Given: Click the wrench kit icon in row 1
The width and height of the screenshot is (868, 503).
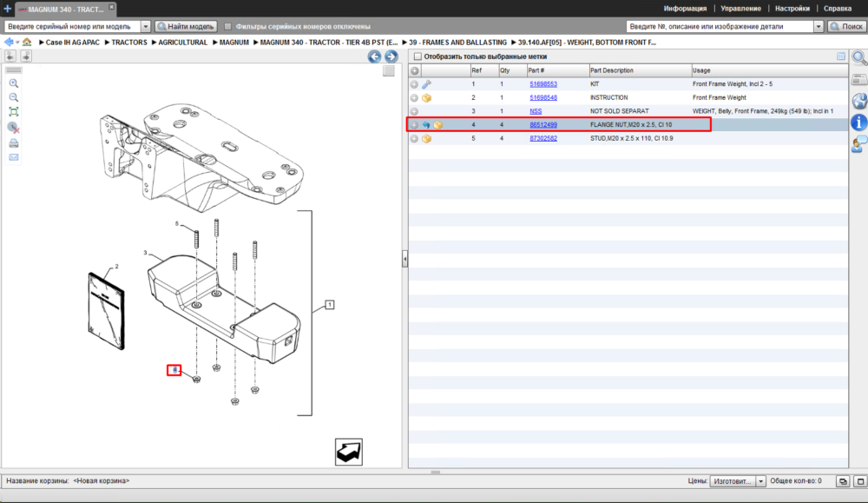Looking at the screenshot, I should tap(426, 84).
